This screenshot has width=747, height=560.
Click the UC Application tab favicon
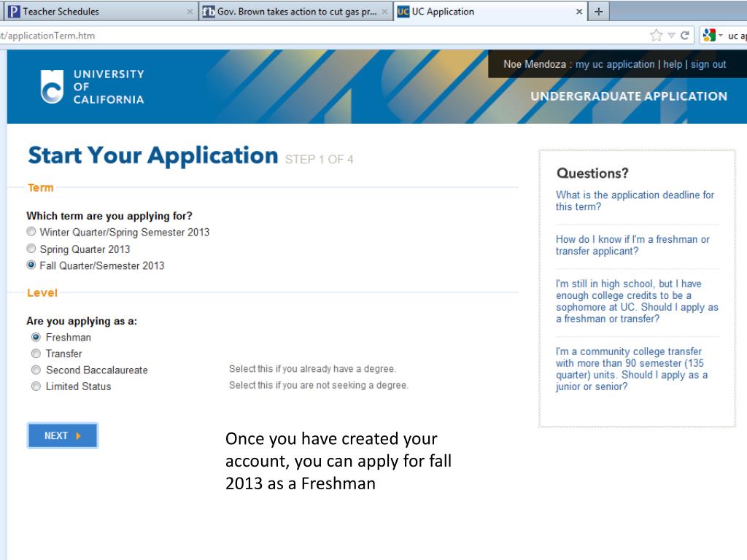[x=403, y=12]
